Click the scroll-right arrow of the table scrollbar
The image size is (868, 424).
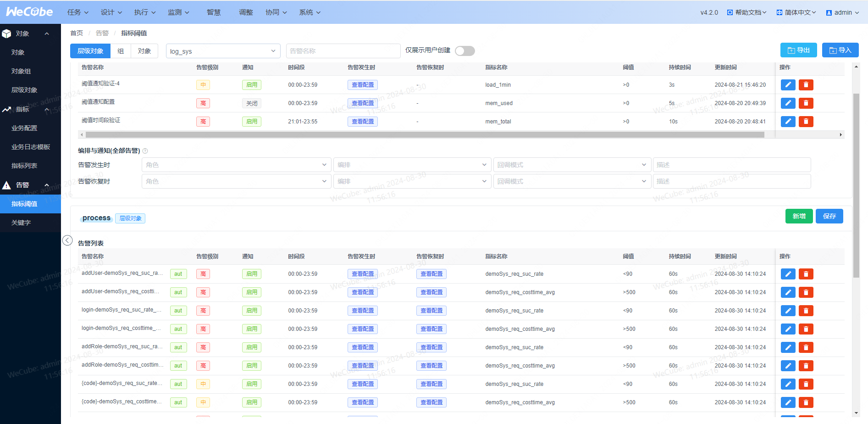[x=841, y=134]
